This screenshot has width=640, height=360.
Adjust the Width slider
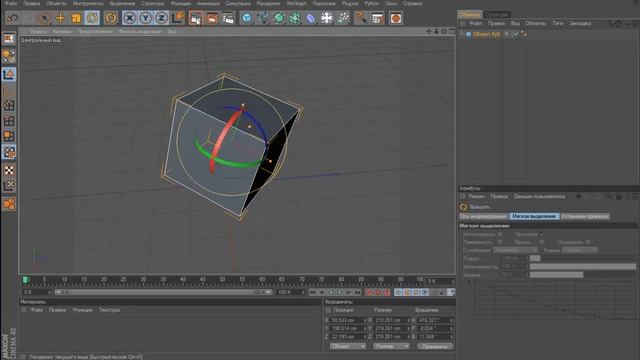[x=583, y=275]
